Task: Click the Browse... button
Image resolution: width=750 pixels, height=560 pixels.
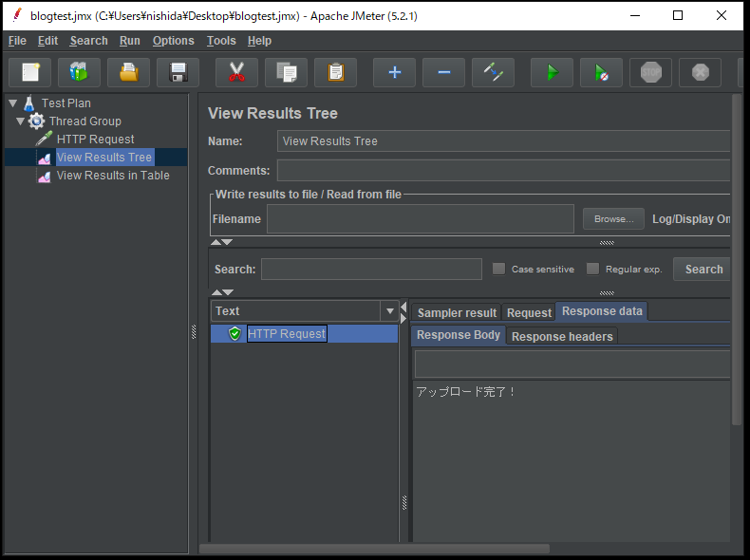Action: (x=613, y=219)
